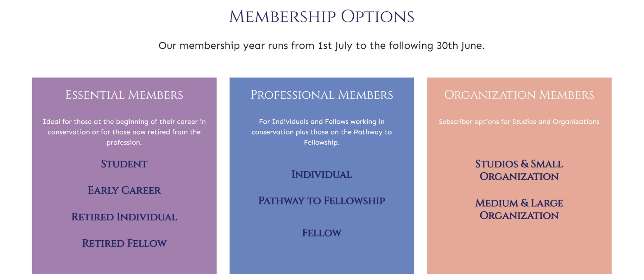This screenshot has width=644, height=280.
Task: Open Studios & Small Organization option
Action: tap(519, 170)
